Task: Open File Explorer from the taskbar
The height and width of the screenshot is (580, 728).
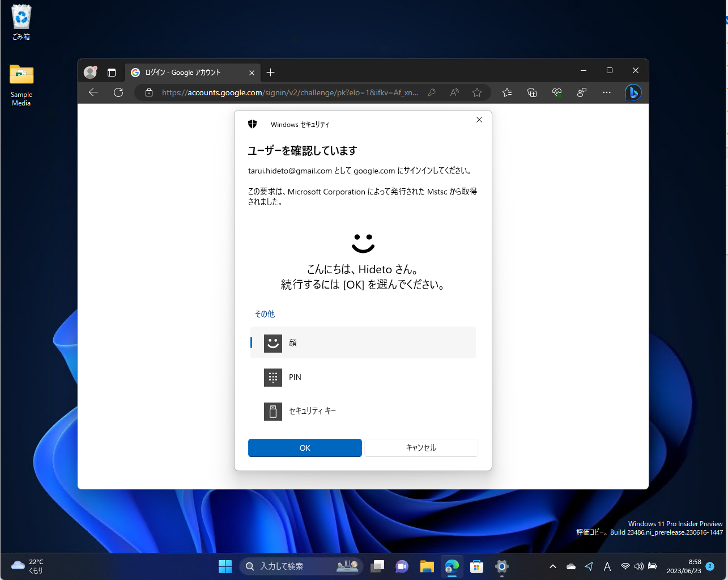Action: (x=427, y=566)
